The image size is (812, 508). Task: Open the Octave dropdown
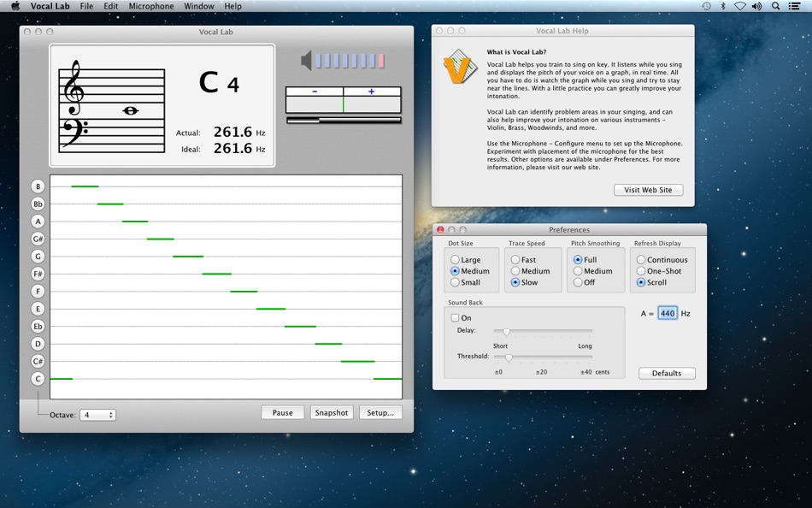pos(97,415)
